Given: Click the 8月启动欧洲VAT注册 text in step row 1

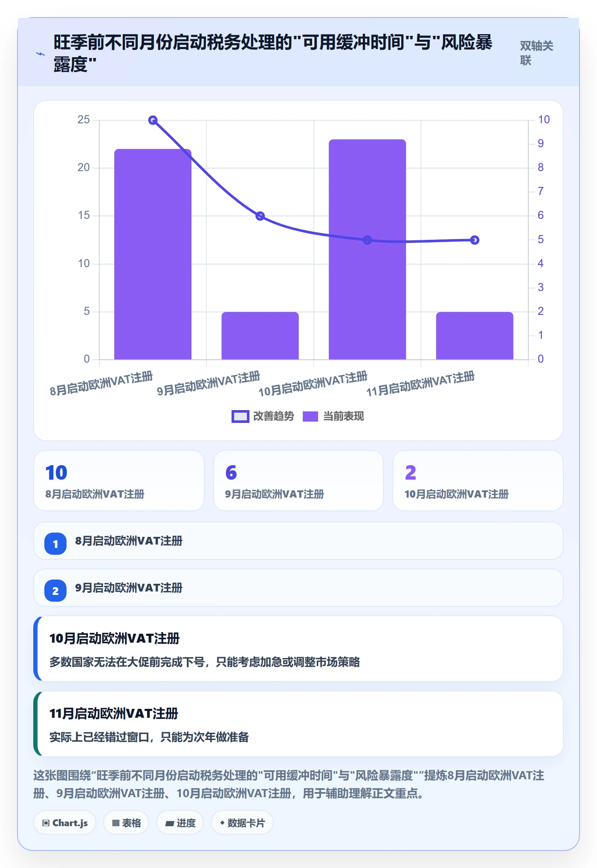Looking at the screenshot, I should [x=129, y=541].
